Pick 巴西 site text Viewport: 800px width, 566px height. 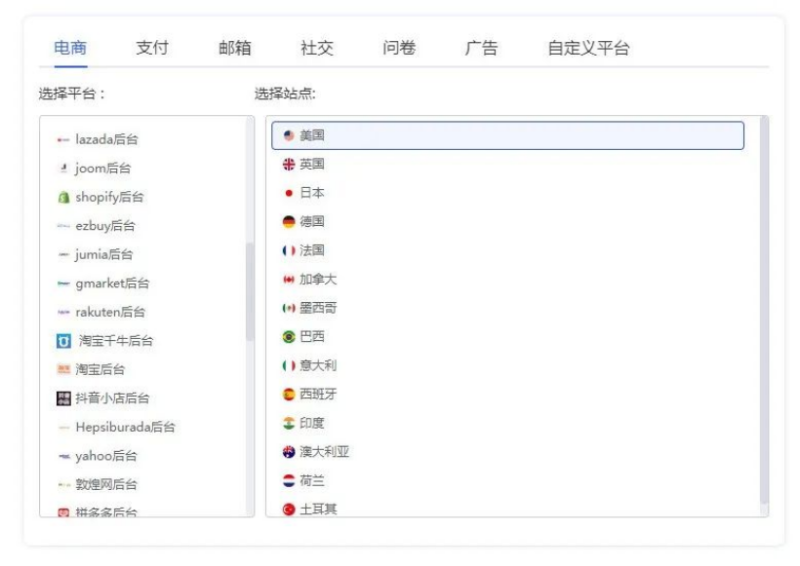click(312, 337)
